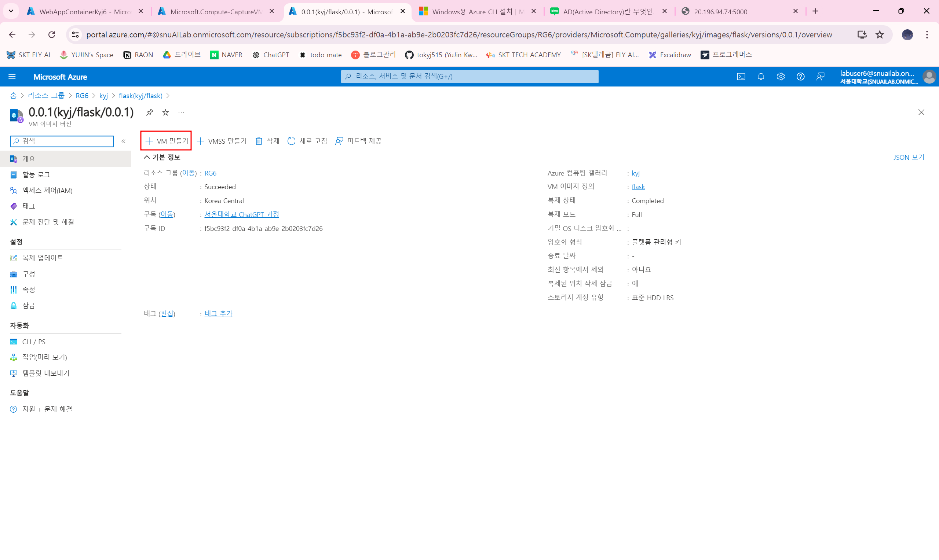Switch to WebAppContainerKyj6 browser tab

click(84, 12)
